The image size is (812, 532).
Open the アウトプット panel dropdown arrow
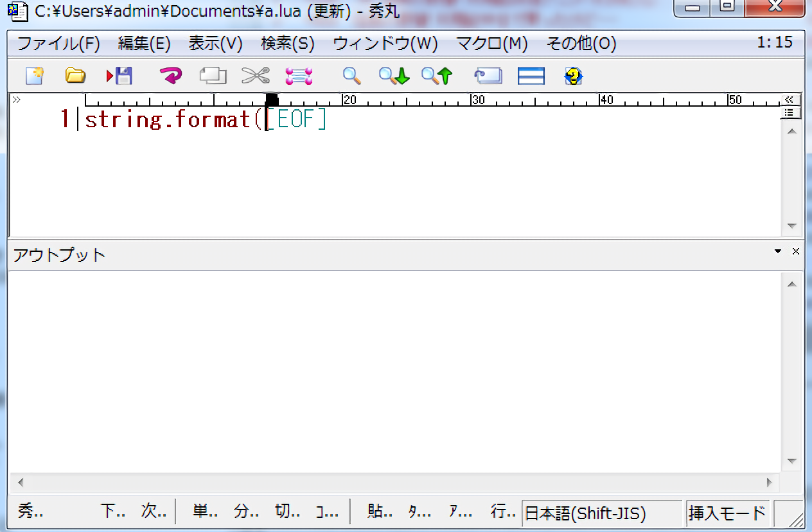click(x=779, y=251)
